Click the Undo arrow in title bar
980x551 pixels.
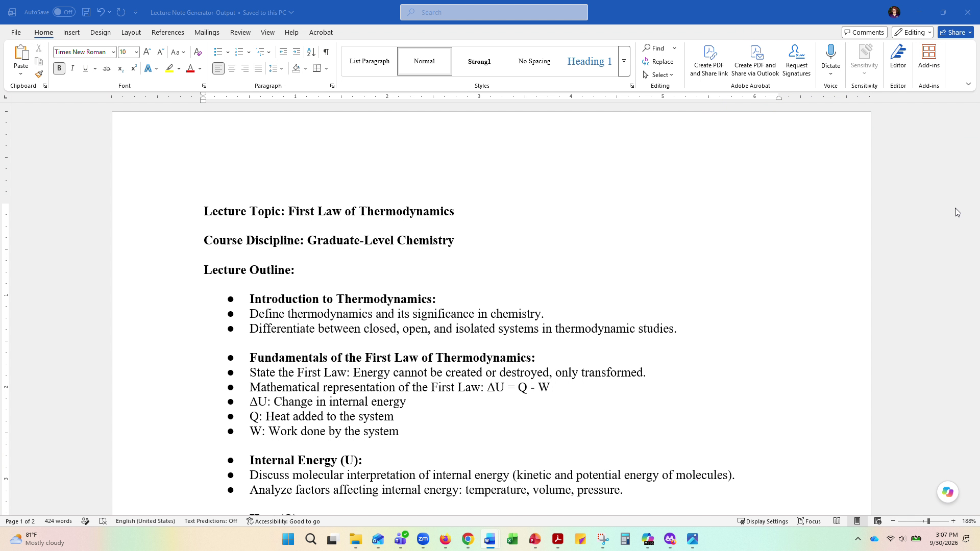[x=101, y=12]
